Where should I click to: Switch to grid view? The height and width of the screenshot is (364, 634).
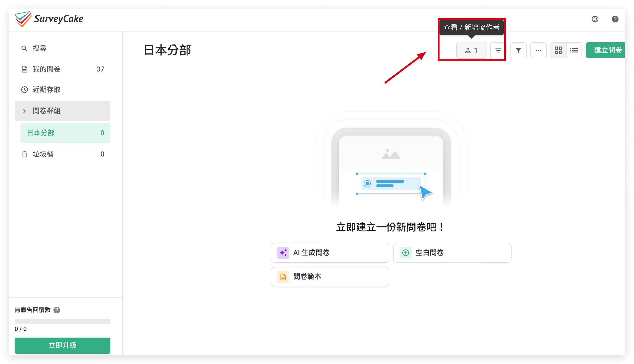point(559,51)
